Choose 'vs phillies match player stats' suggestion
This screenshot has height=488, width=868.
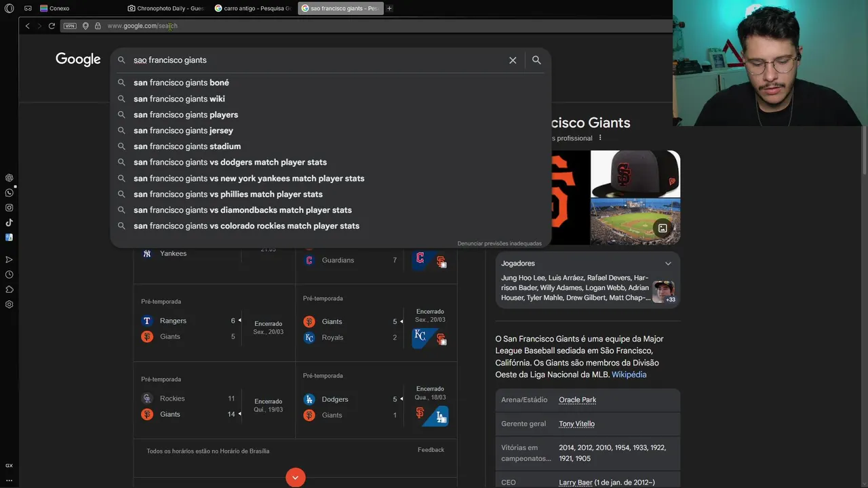[330, 194]
